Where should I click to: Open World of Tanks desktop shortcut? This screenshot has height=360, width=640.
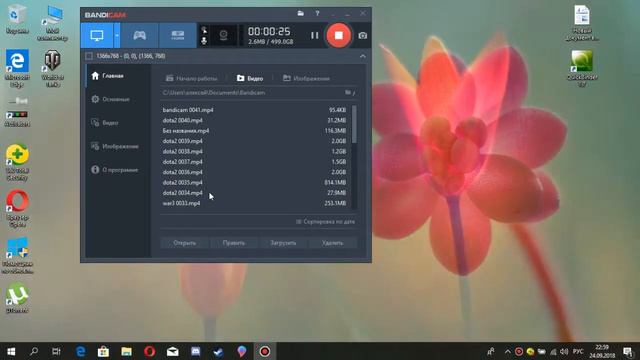click(52, 68)
